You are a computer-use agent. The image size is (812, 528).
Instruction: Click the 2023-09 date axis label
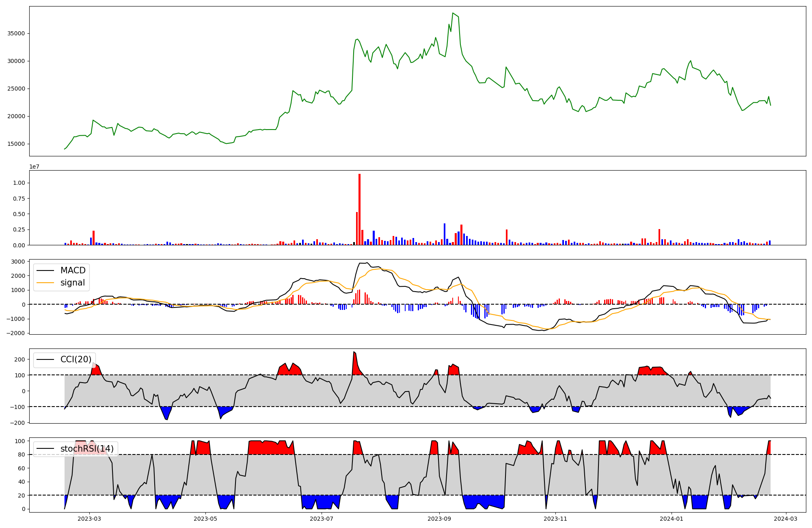pos(439,519)
